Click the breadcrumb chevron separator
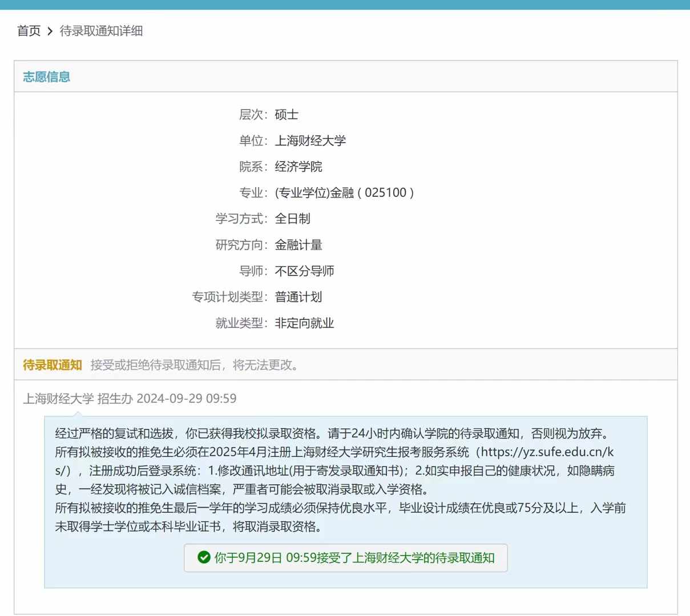The height and width of the screenshot is (616, 690). (x=50, y=31)
